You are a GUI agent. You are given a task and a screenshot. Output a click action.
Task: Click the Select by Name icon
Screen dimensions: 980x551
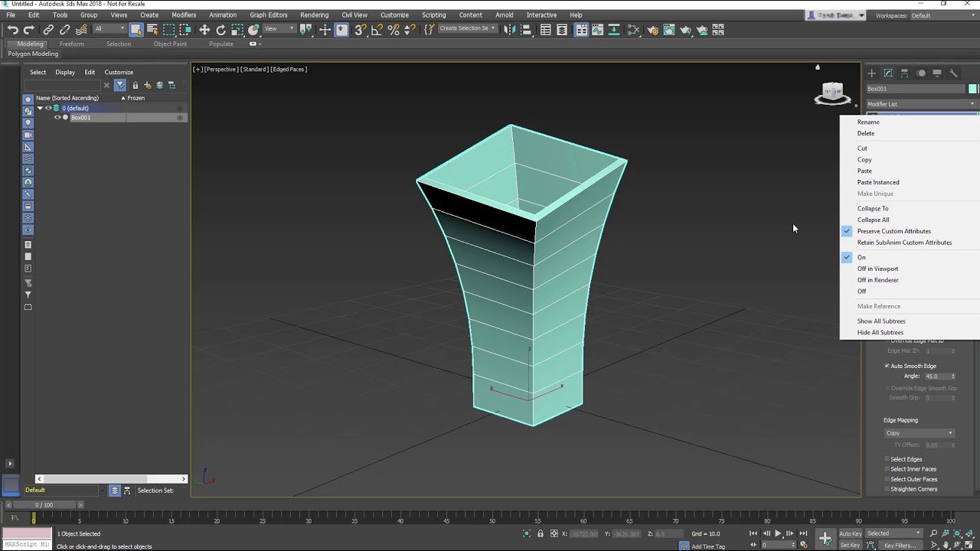point(152,30)
